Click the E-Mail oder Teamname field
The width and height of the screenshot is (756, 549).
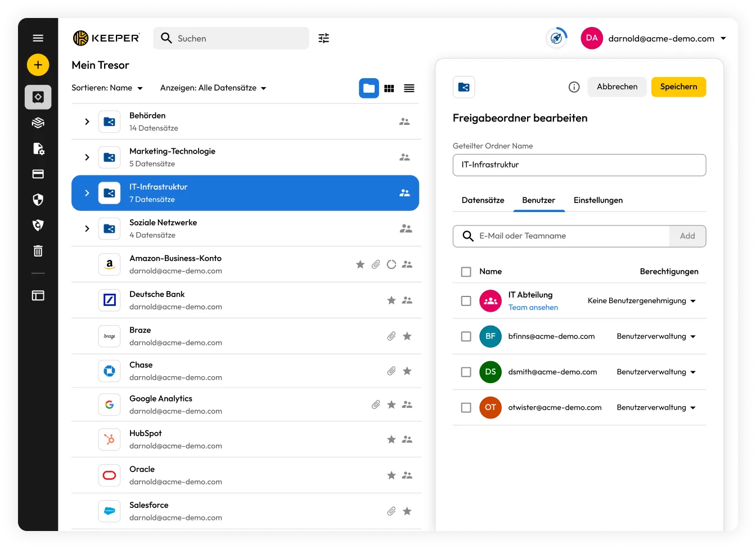pos(561,236)
